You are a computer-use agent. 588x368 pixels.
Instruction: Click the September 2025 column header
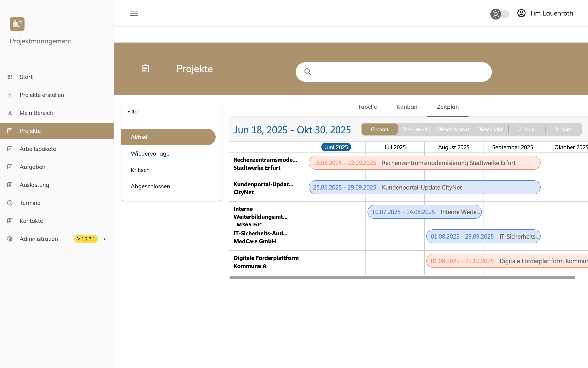pos(512,147)
